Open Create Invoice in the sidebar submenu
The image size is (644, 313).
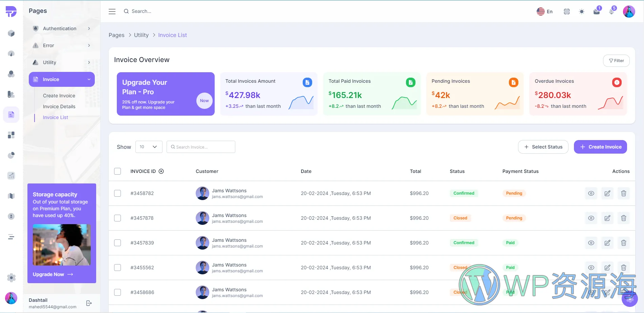(x=59, y=96)
